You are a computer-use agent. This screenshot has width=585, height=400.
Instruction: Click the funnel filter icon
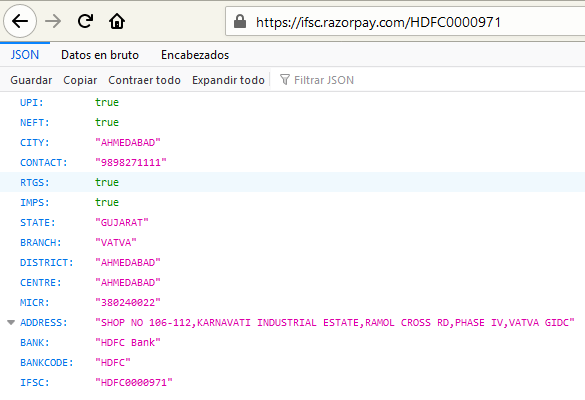[x=285, y=79]
